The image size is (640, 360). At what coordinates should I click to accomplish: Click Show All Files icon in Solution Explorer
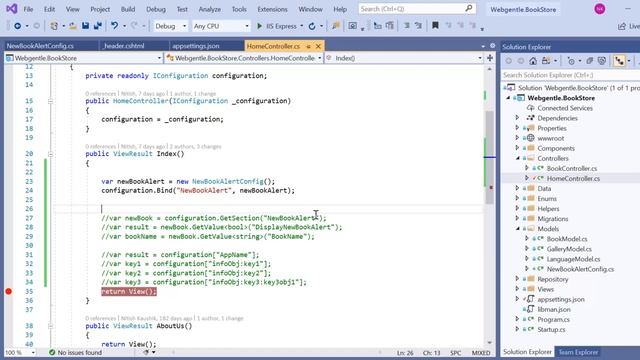coord(602,61)
